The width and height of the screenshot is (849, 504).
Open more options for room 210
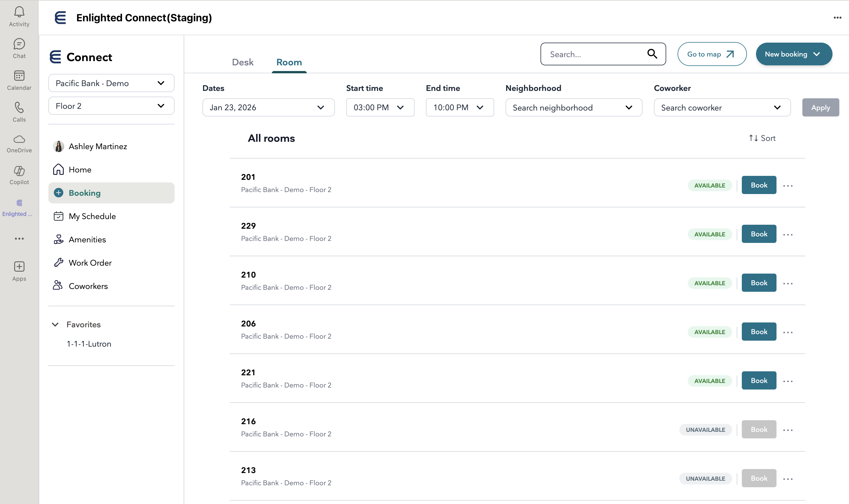pos(788,283)
